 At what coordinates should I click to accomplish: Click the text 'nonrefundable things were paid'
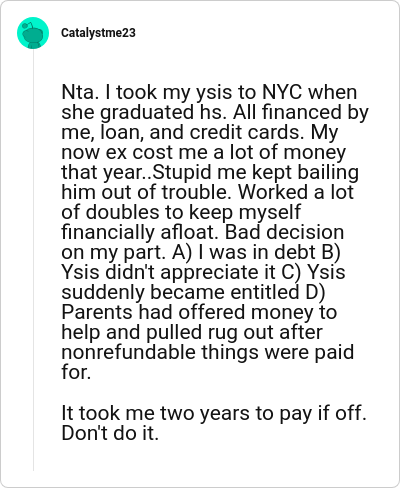point(207,352)
